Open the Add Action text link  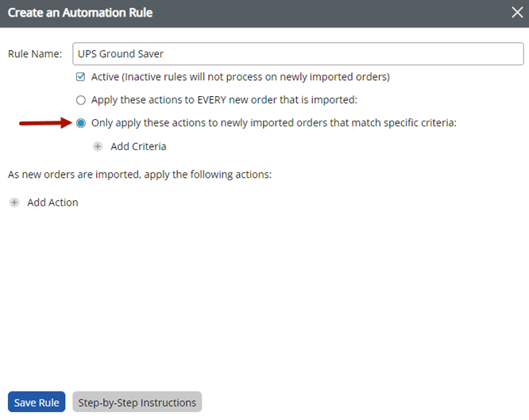[52, 202]
